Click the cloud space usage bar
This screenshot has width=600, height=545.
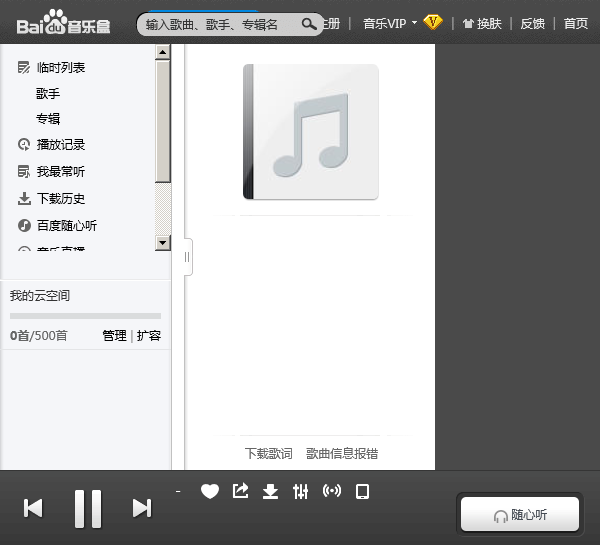[85, 316]
